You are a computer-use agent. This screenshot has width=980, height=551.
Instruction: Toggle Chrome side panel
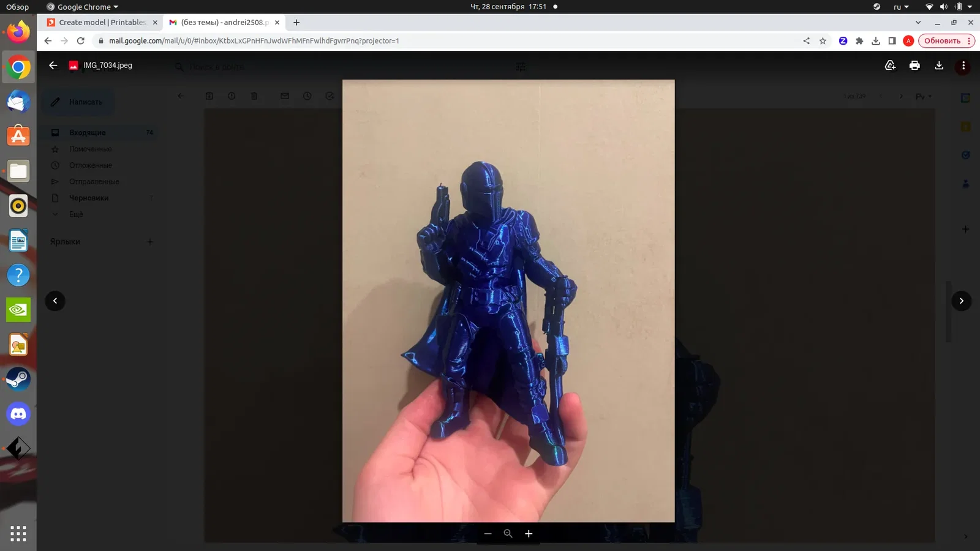pyautogui.click(x=892, y=41)
